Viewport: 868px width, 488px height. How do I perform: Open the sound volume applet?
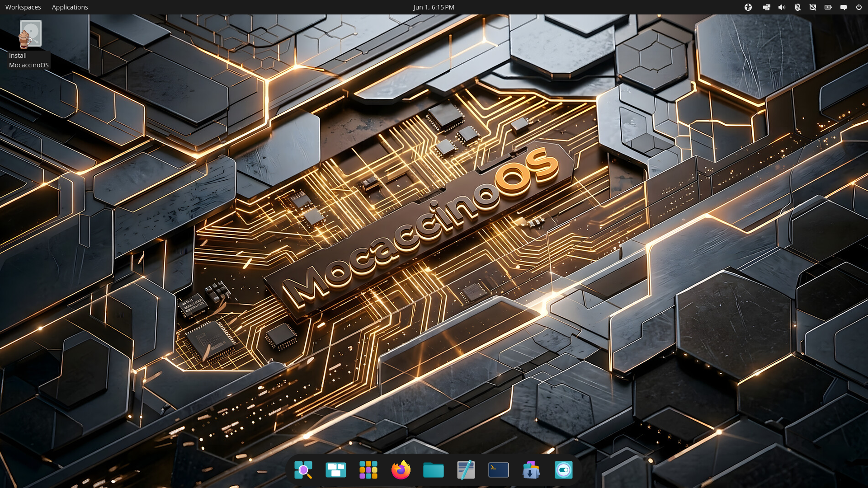click(782, 7)
